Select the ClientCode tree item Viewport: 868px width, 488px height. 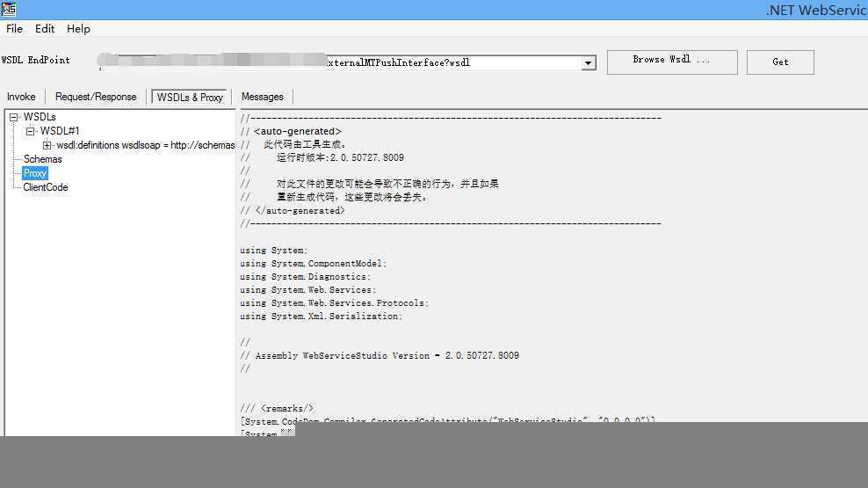pyautogui.click(x=46, y=188)
